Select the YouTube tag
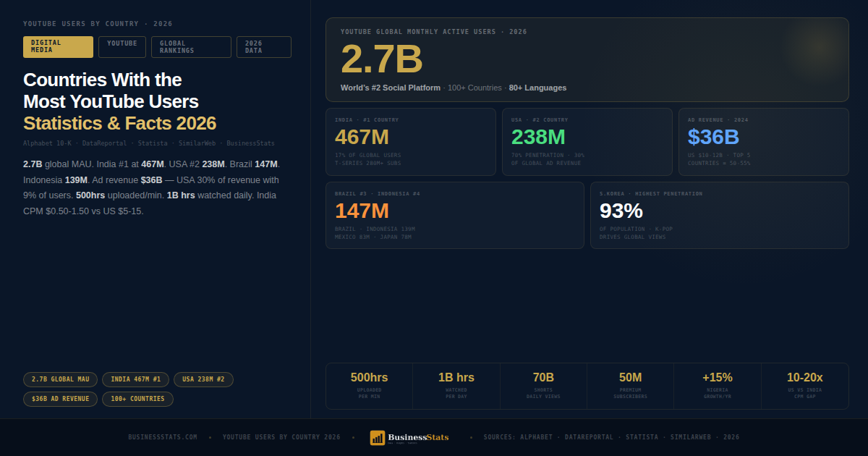This screenshot has width=868, height=456. (122, 47)
